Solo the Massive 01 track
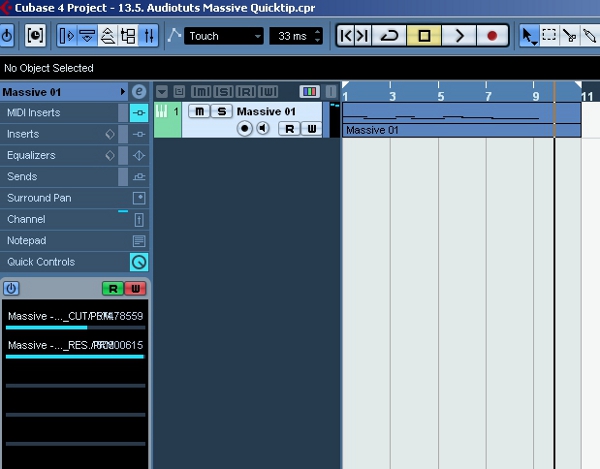This screenshot has height=469, width=600. tap(222, 111)
